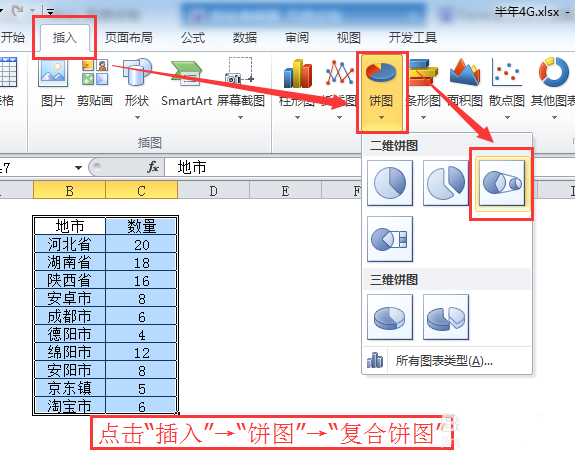Select the basic 2D pie chart thumbnail
The width and height of the screenshot is (575, 461).
[x=390, y=183]
